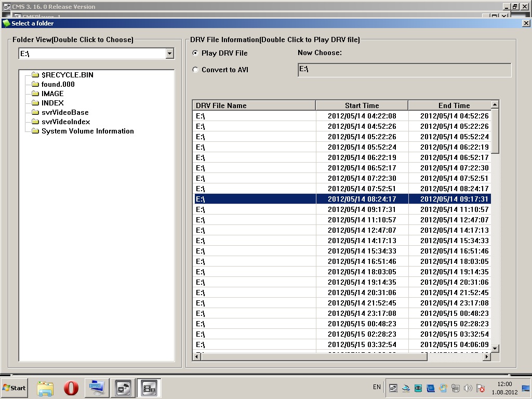Click the horizontal scrollbar right arrow
Viewport: 532px width, 399px height.
click(486, 357)
